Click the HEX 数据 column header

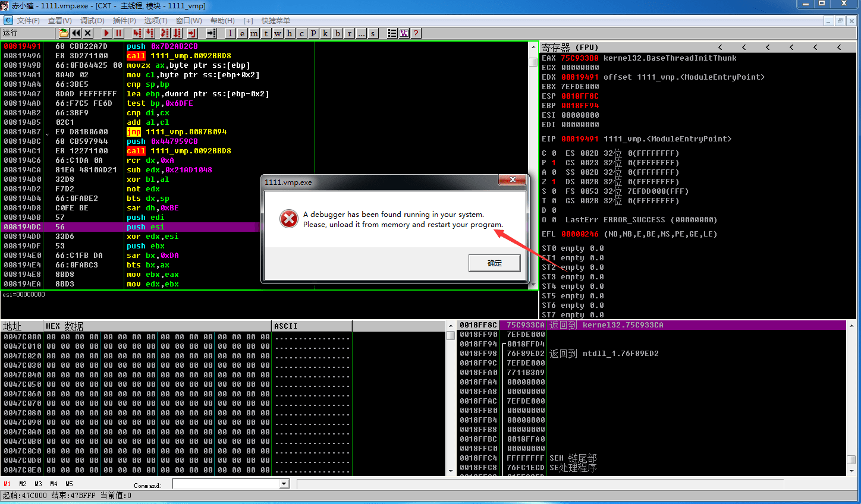(x=158, y=326)
